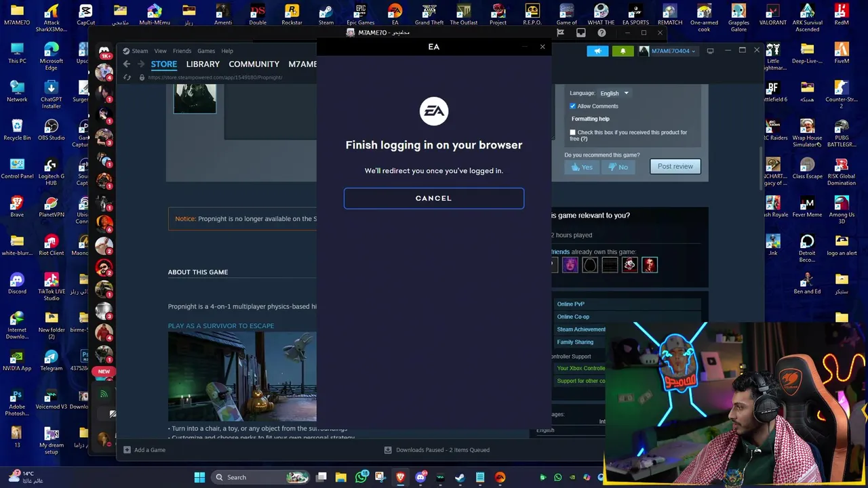Viewport: 868px width, 488px height.
Task: Open the FiveM desktop shortcut
Action: tap(842, 53)
